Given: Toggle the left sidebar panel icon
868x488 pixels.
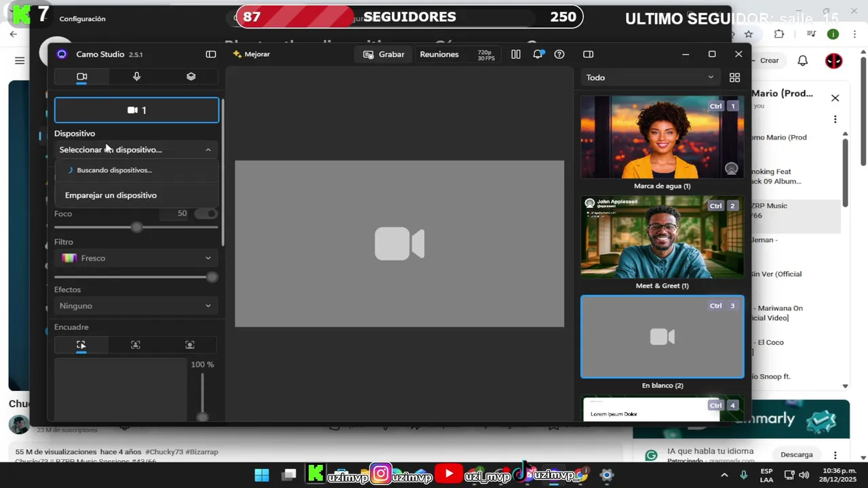Looking at the screenshot, I should (211, 54).
